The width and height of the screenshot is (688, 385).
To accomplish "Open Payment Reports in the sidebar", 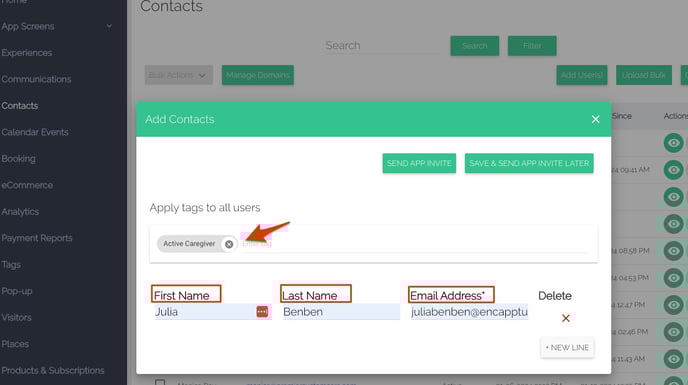I will coord(37,238).
